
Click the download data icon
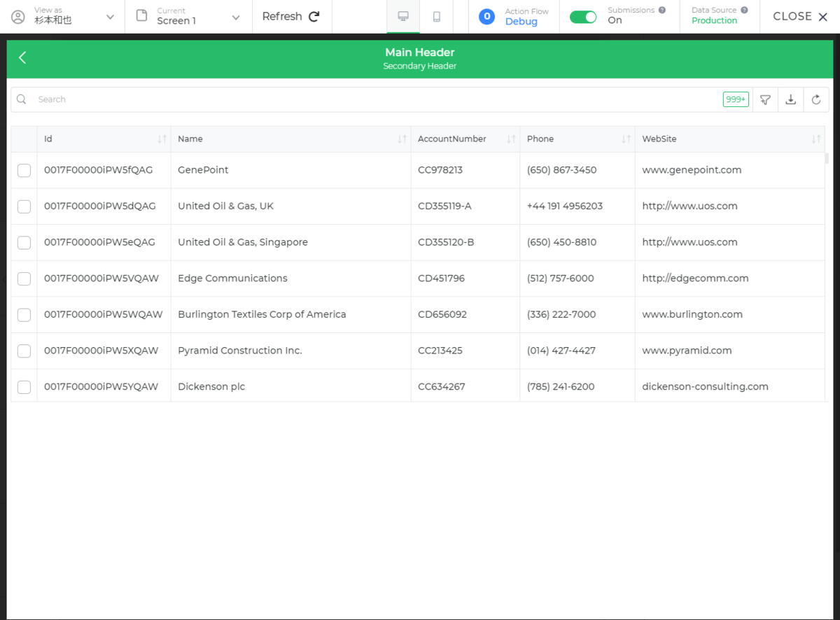(790, 99)
